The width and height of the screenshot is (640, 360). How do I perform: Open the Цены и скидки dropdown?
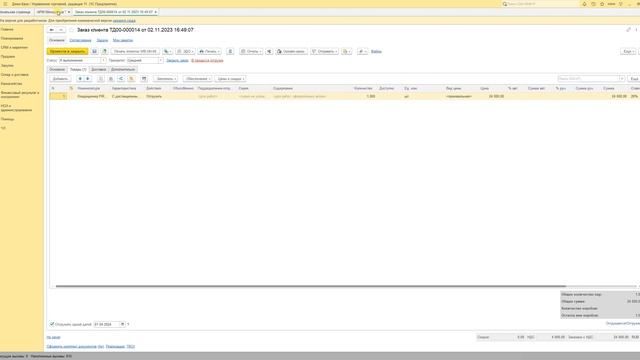click(x=230, y=79)
